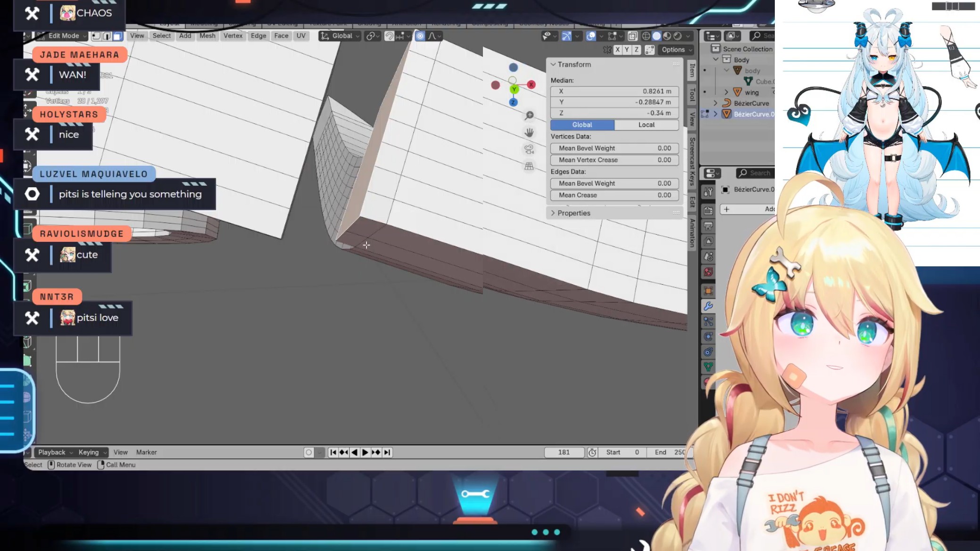980x551 pixels.
Task: Switch to perspective/orthographic grid icon
Action: coord(529,166)
